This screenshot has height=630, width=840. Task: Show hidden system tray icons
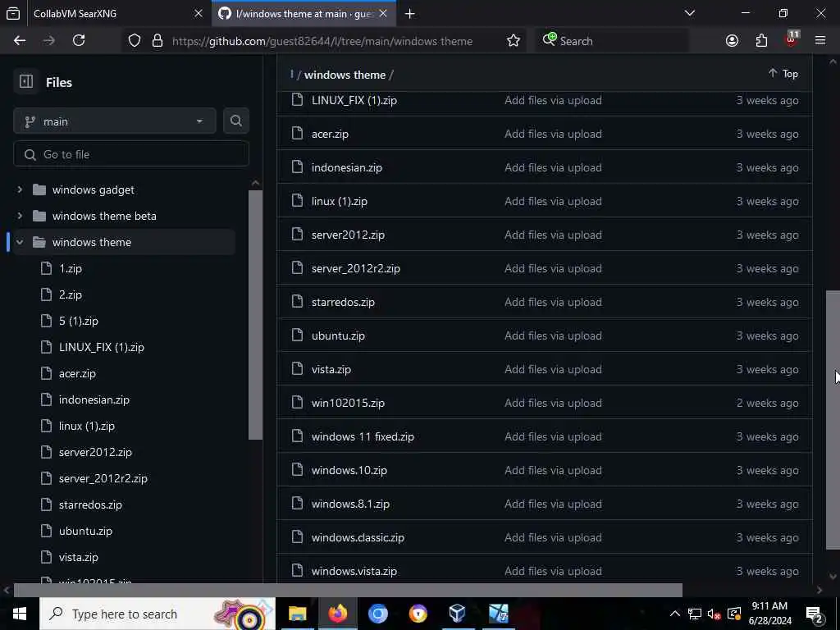[x=675, y=614]
